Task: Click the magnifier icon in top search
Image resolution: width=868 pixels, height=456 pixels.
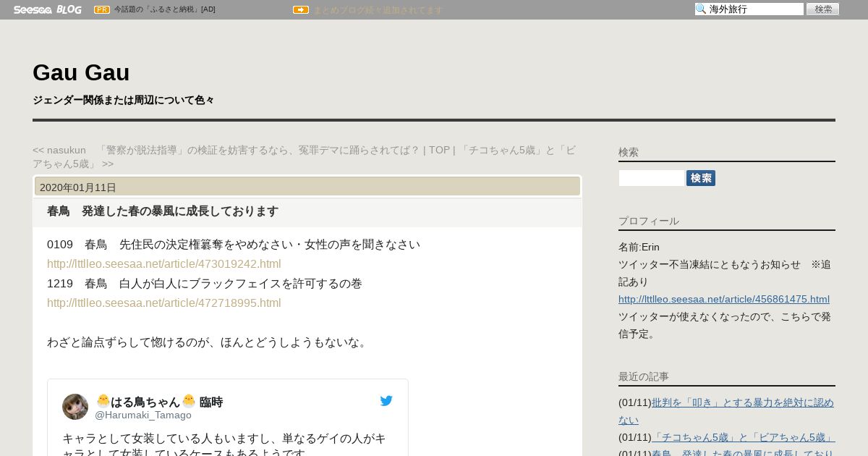Action: click(x=701, y=9)
